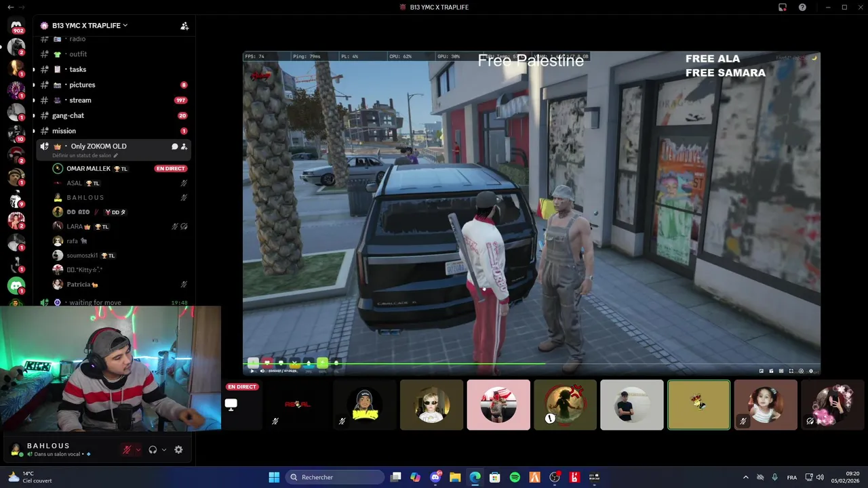Screen dimensions: 868x488
Task: Open server with 10 notifications badge
Action: [16, 133]
